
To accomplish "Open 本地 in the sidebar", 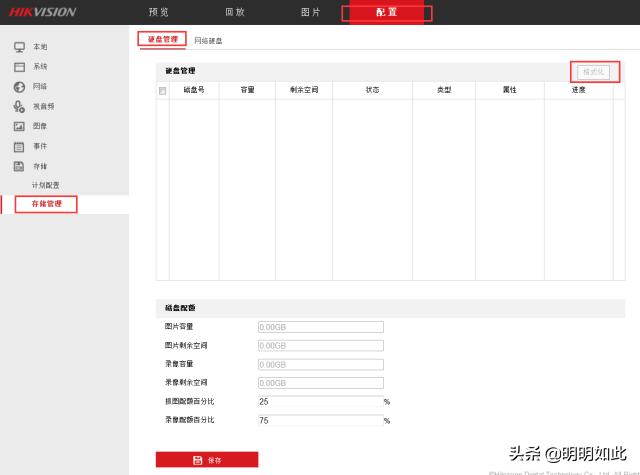I will 40,47.
